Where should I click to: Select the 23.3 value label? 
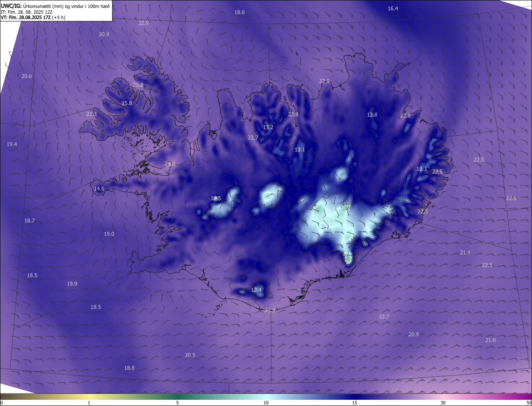pos(91,114)
